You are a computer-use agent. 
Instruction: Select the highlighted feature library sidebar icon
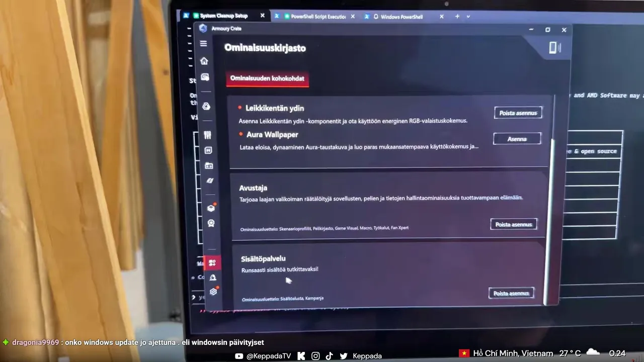[212, 262]
